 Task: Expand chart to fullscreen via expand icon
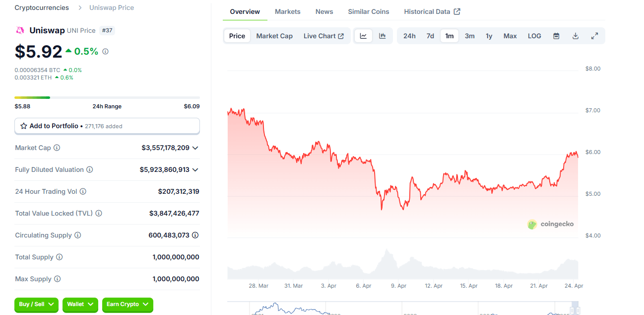tap(594, 35)
